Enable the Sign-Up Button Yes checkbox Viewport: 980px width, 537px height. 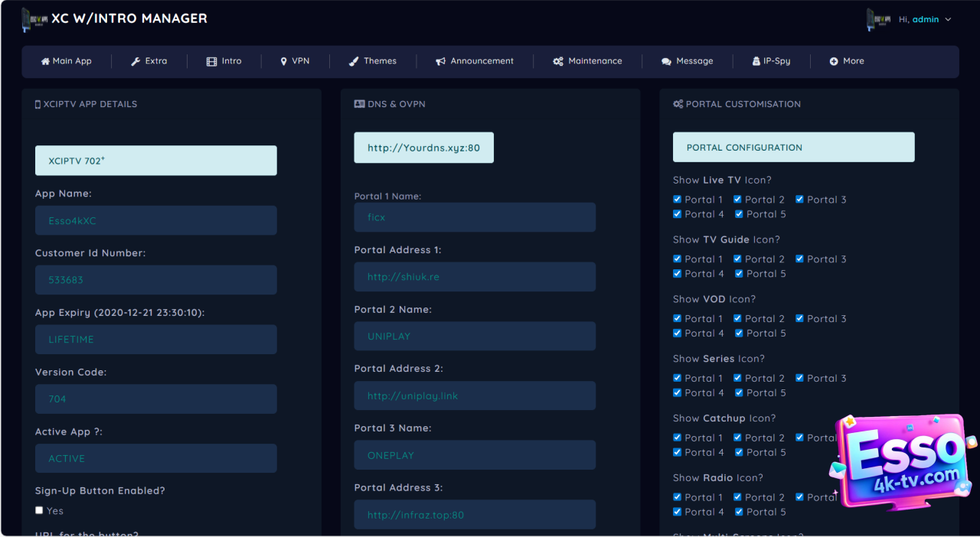(x=39, y=510)
